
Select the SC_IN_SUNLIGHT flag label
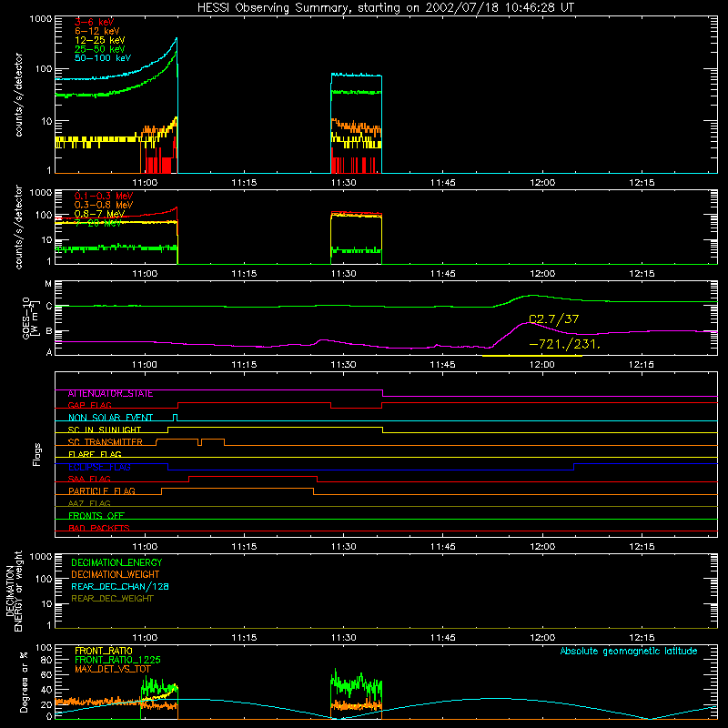(x=105, y=430)
